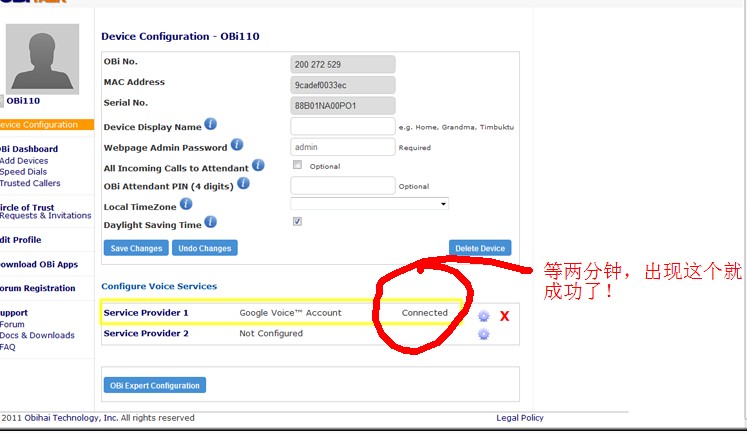Click the MAC Address field
747x433 pixels.
pos(343,85)
